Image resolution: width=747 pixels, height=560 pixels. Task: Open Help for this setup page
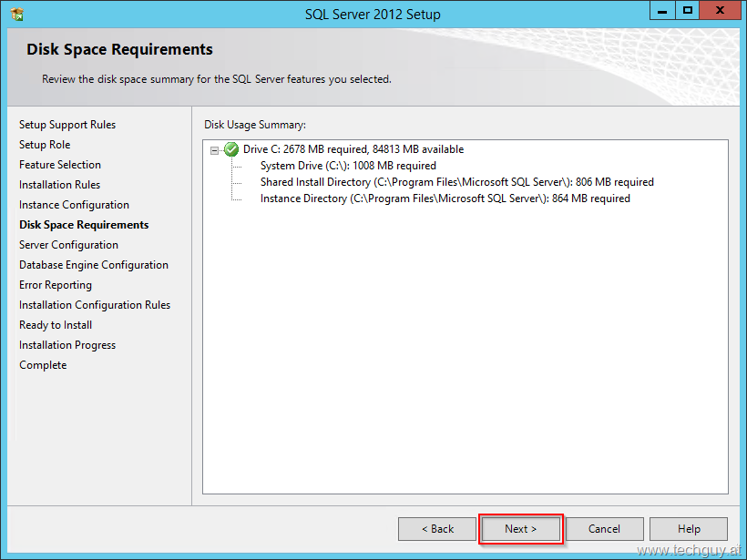689,529
